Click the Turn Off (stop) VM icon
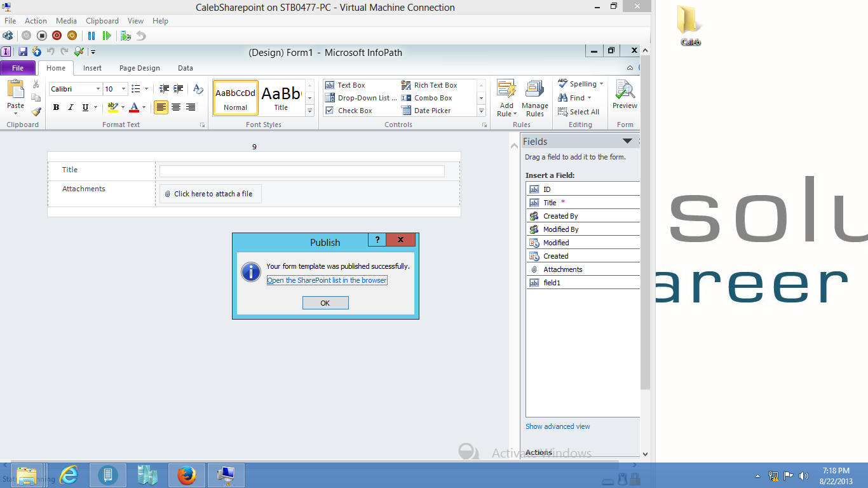Image resolution: width=868 pixels, height=488 pixels. pyautogui.click(x=42, y=36)
